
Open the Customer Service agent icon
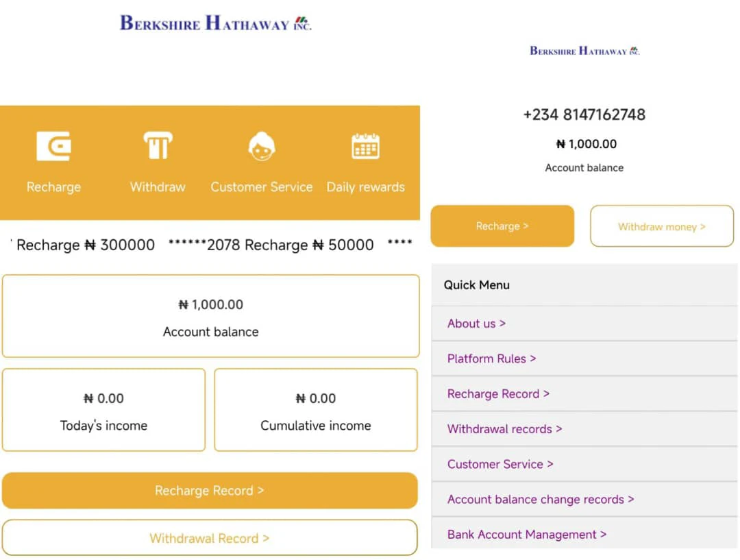pos(262,146)
